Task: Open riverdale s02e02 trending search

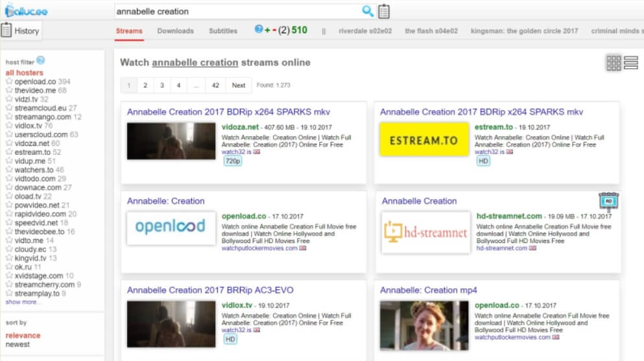Action: (365, 31)
